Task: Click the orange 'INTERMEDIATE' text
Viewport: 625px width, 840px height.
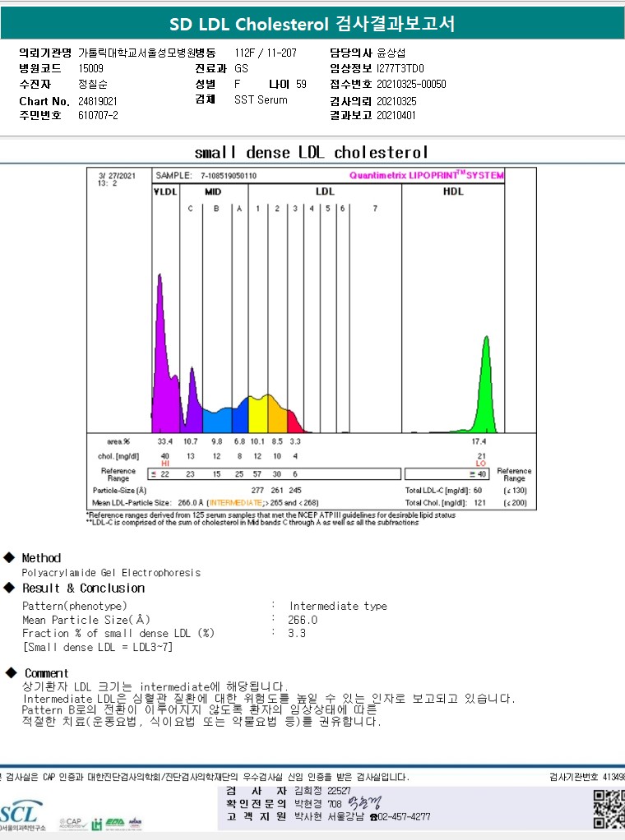Action: (236, 503)
